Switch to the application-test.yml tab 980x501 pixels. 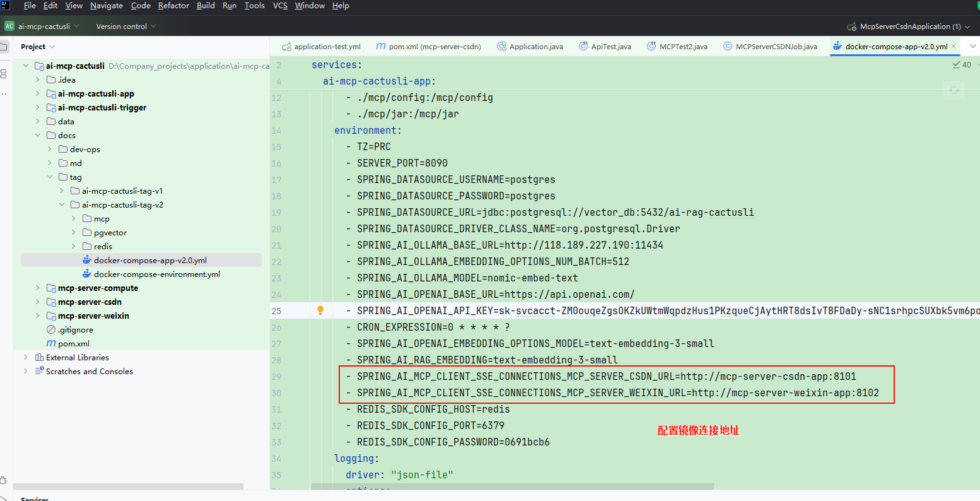tap(321, 46)
